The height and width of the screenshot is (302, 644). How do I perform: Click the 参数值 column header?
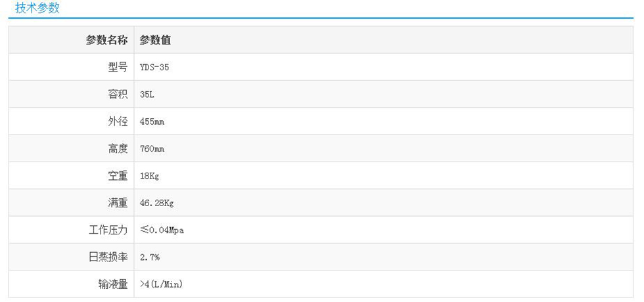pos(156,40)
